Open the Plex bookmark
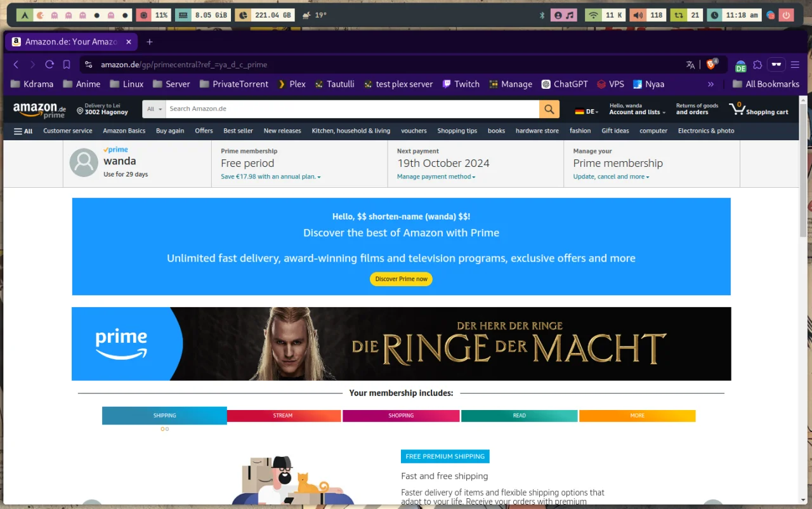Viewport: 812px width, 509px height. click(291, 84)
